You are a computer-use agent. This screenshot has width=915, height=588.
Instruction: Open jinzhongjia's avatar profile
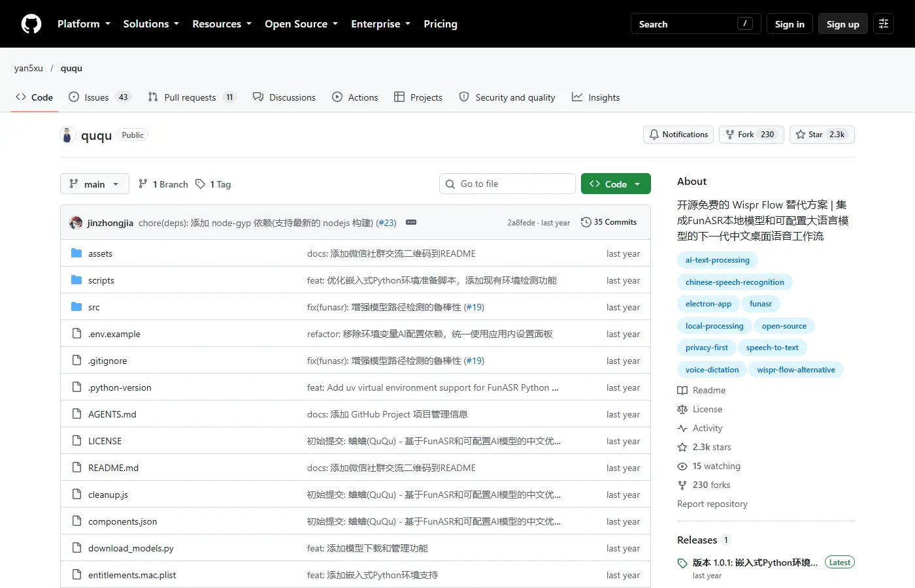pyautogui.click(x=76, y=222)
